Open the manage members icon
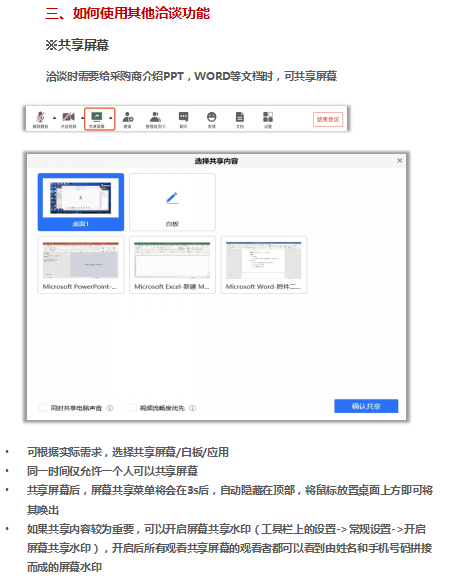The height and width of the screenshot is (581, 470). [155, 119]
